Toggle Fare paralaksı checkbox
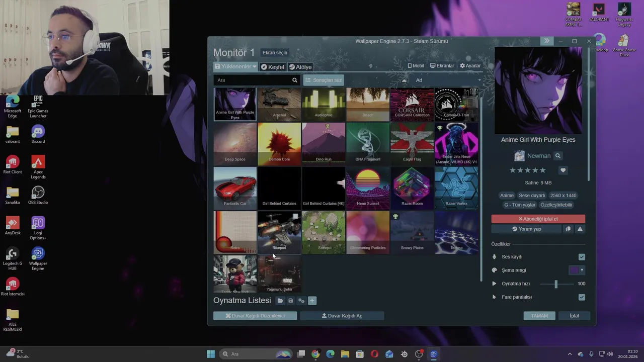The width and height of the screenshot is (644, 362). coord(582,297)
